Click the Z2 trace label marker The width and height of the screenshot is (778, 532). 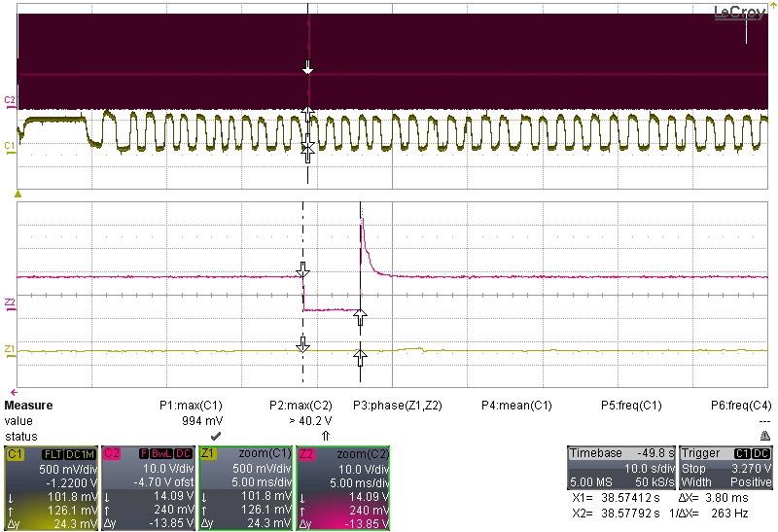[x=10, y=303]
